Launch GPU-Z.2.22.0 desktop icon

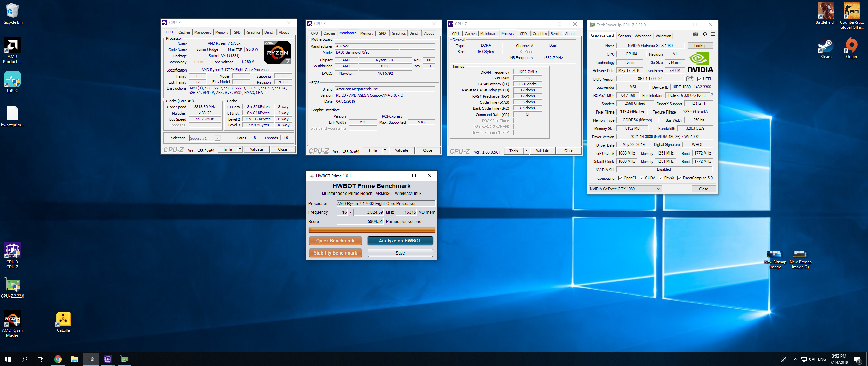12,288
